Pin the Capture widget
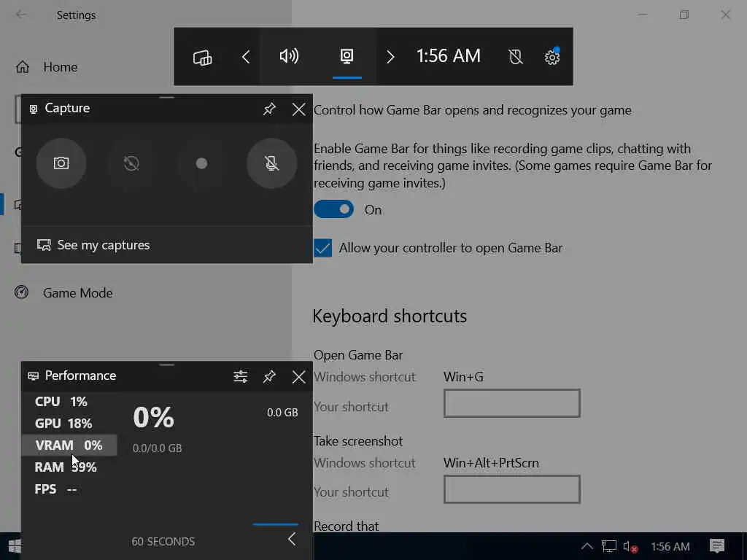 [269, 109]
